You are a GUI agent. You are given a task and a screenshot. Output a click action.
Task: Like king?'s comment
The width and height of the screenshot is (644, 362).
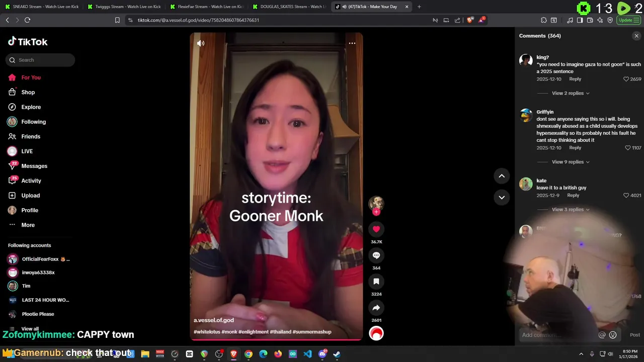click(x=626, y=79)
